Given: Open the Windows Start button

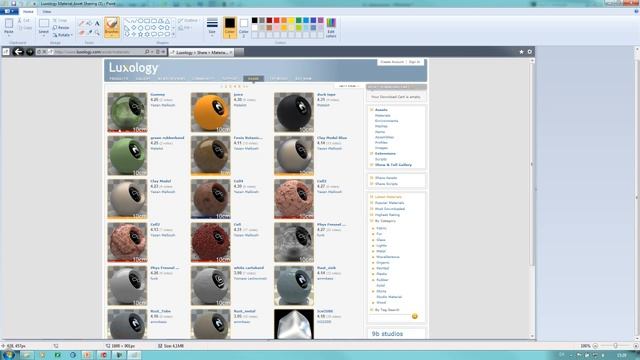Looking at the screenshot, I should [x=9, y=355].
